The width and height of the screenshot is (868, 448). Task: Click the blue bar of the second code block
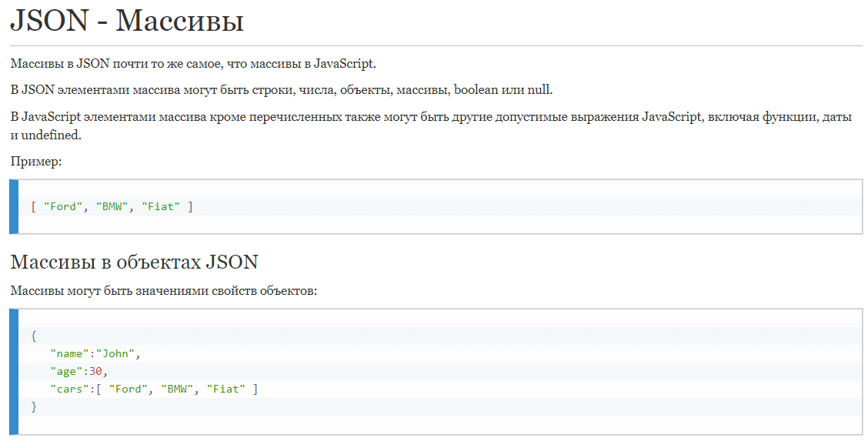pyautogui.click(x=14, y=372)
